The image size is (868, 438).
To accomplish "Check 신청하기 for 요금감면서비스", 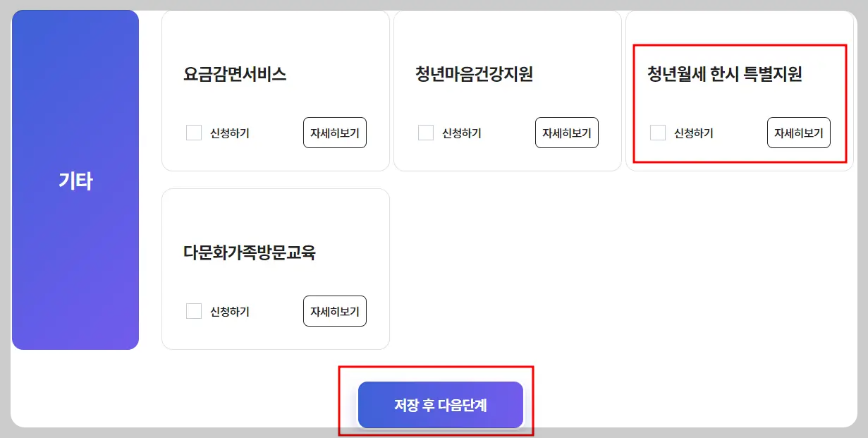I will point(194,133).
